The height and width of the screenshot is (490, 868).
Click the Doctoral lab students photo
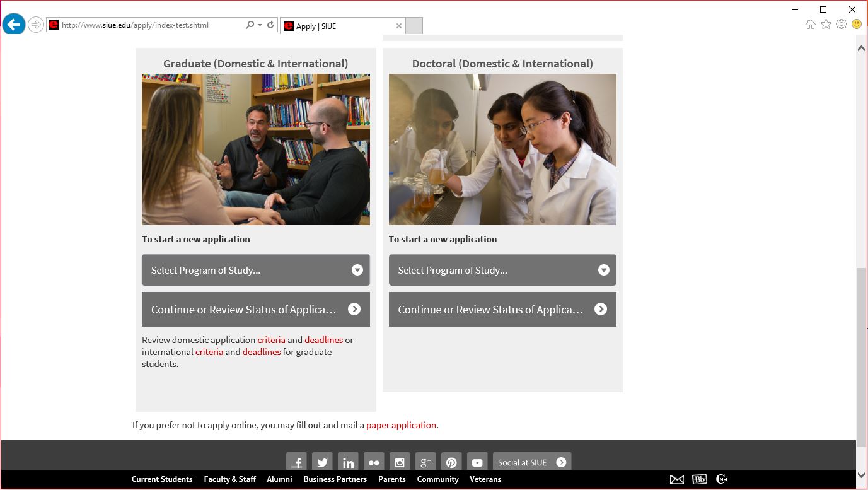502,149
